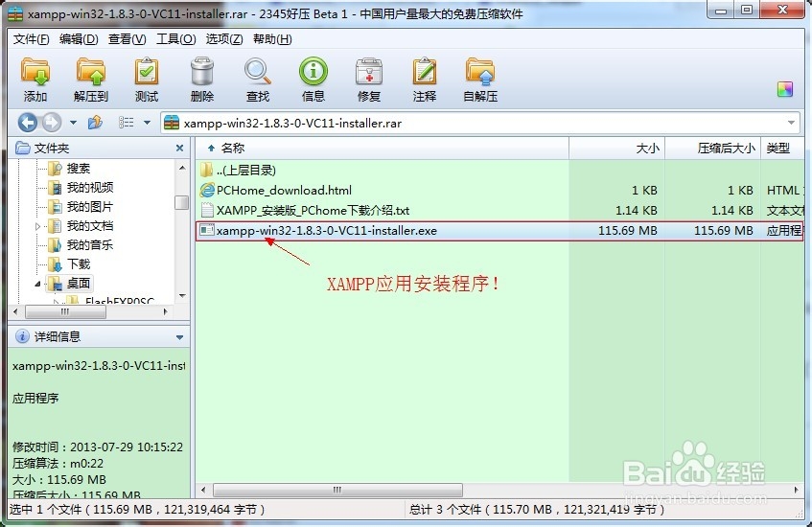Viewport: 812px width, 527px height.
Task: Click the 修改时间 2013-07-29 detail line
Action: click(98, 447)
